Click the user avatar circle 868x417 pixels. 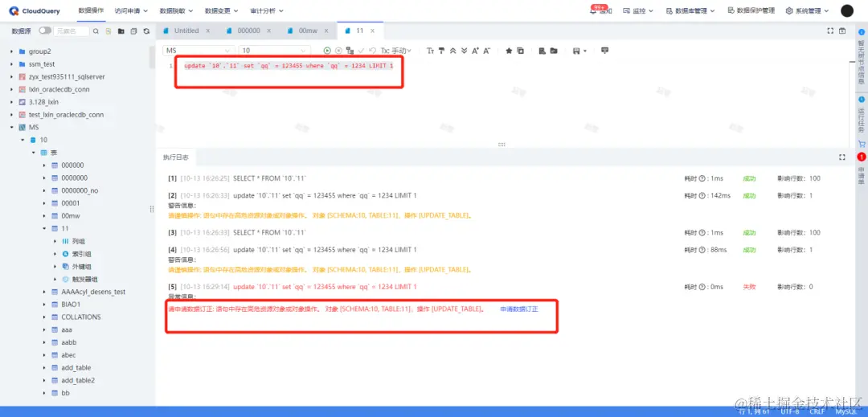tap(847, 10)
